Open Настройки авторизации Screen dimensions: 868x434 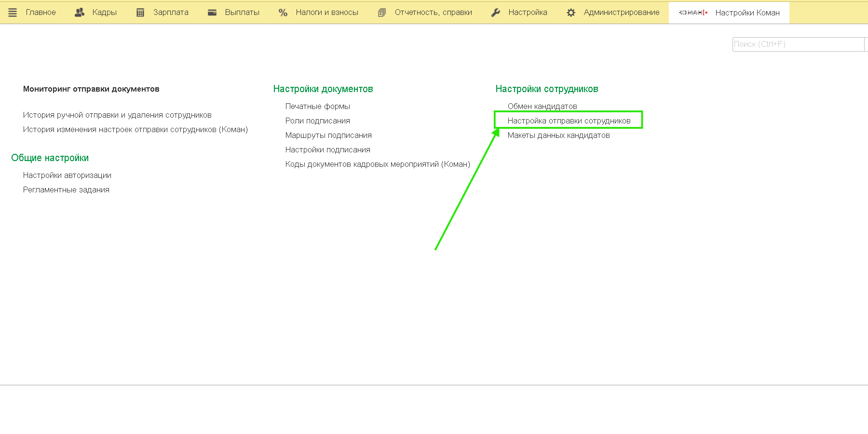67,175
